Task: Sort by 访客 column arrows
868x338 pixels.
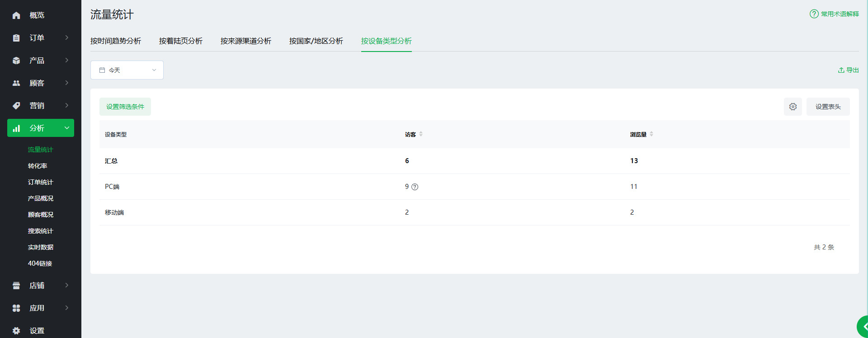Action: (421, 134)
